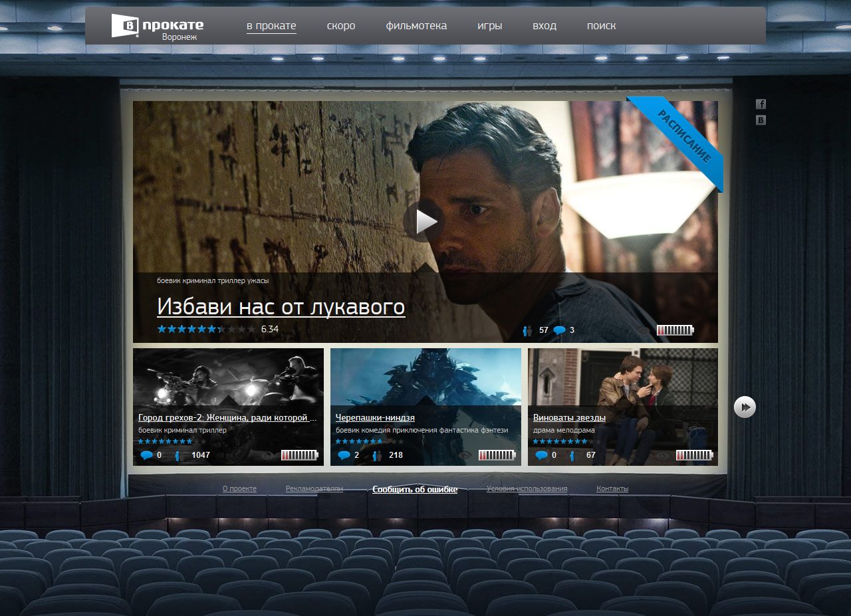
Task: Click comments bubble for «Избави нас от лукавого»
Action: pos(559,330)
